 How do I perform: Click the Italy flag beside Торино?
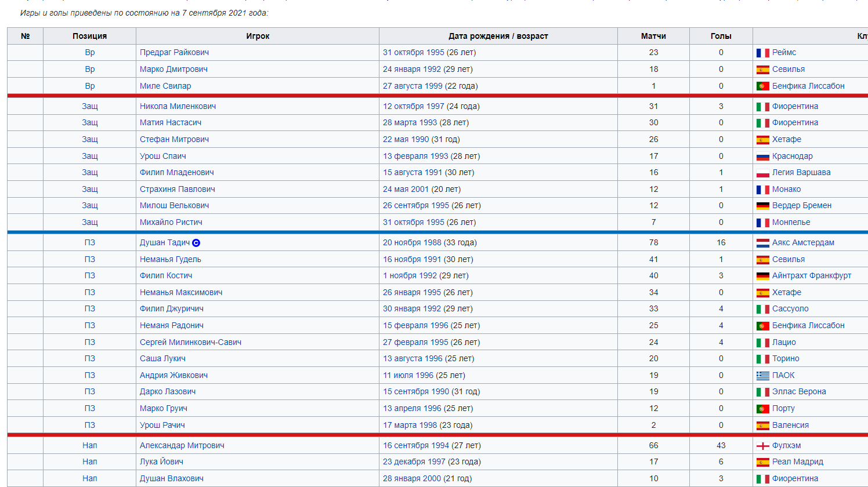(x=763, y=359)
